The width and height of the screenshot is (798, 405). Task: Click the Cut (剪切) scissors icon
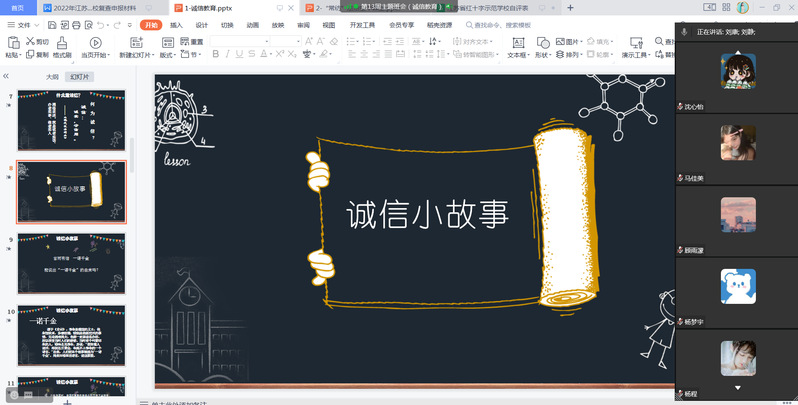[x=28, y=42]
